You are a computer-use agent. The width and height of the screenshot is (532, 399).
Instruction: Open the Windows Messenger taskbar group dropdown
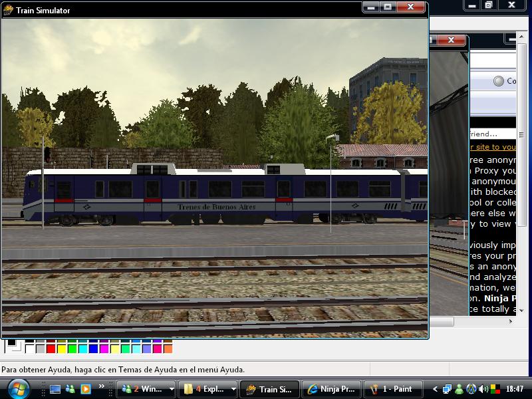[172, 389]
